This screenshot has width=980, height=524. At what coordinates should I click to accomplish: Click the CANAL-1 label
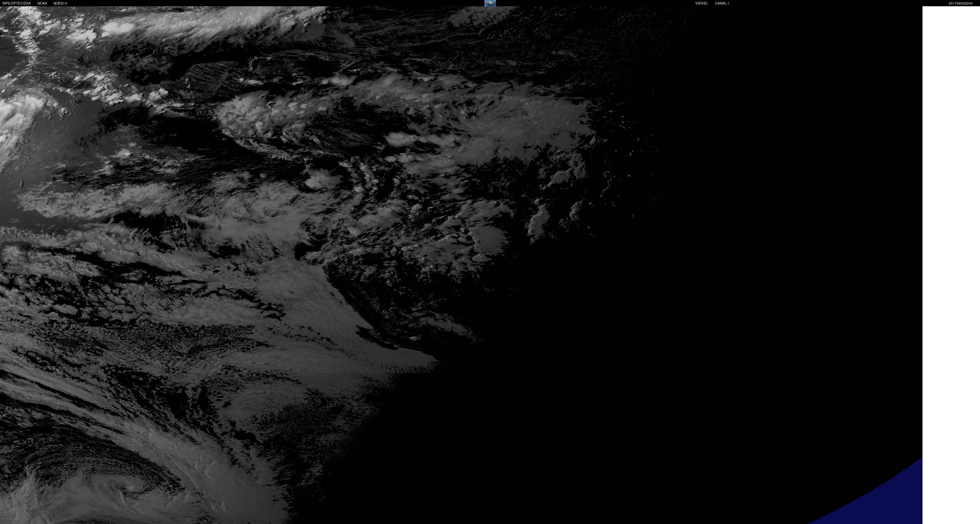(x=722, y=3)
